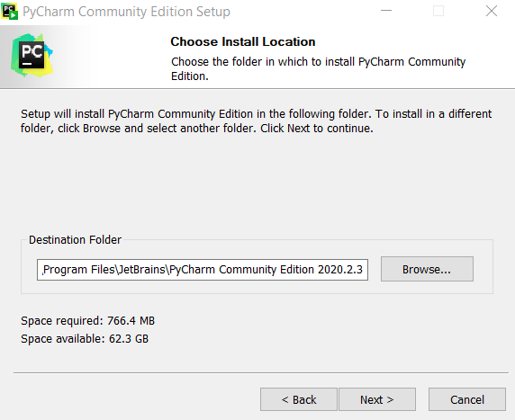Click the 'Choose the folder in which' subtitle

(318, 69)
